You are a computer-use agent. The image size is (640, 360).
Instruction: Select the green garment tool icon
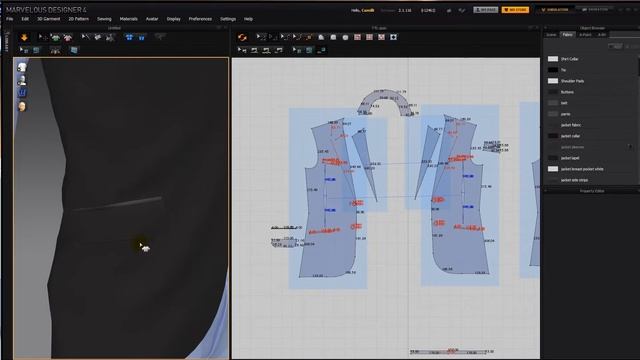click(56, 38)
